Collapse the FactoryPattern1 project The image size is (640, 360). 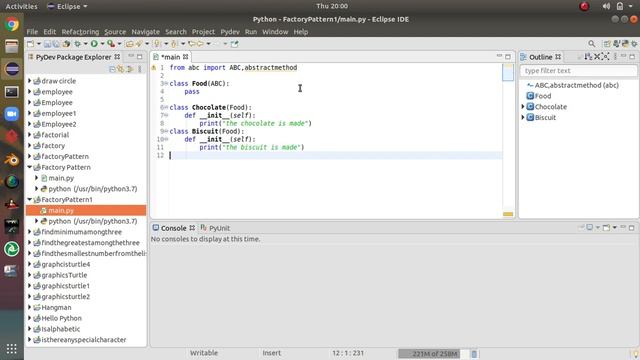(29, 199)
